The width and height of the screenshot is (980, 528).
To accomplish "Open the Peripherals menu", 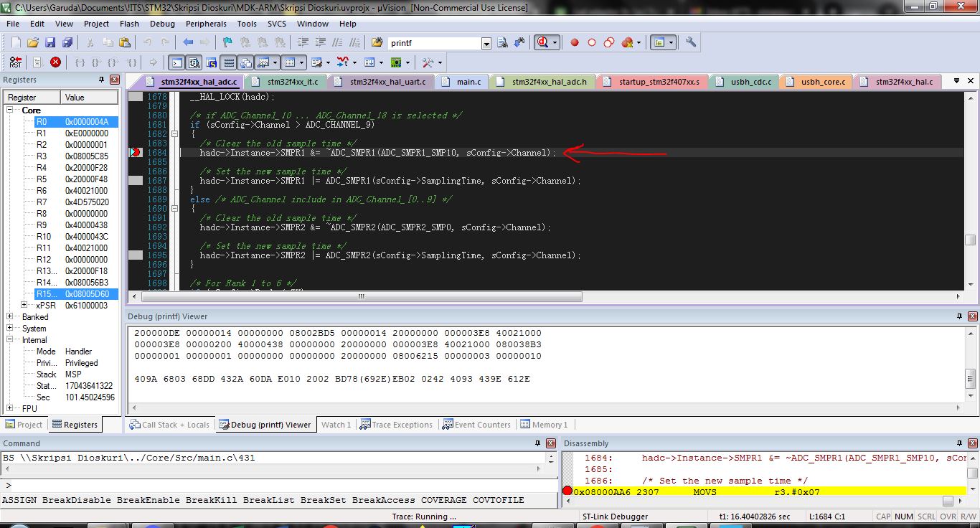I will [x=206, y=24].
